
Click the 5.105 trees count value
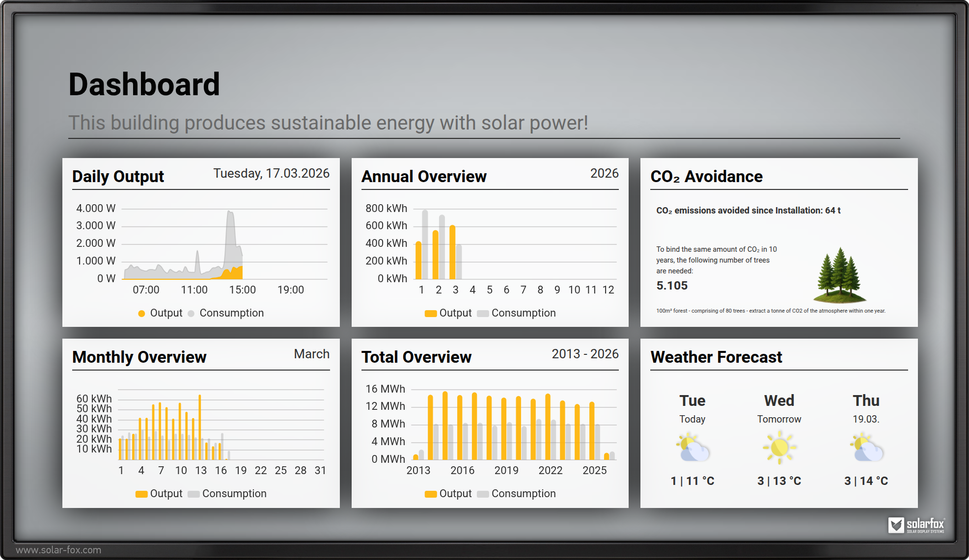point(672,286)
